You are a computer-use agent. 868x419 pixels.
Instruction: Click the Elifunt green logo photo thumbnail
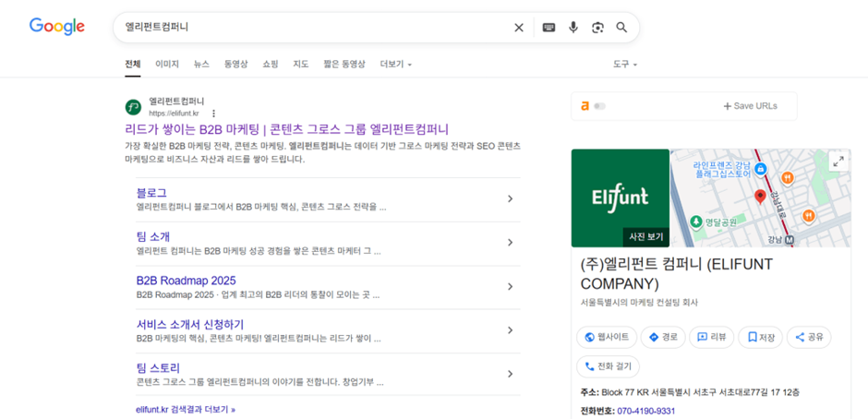click(620, 197)
